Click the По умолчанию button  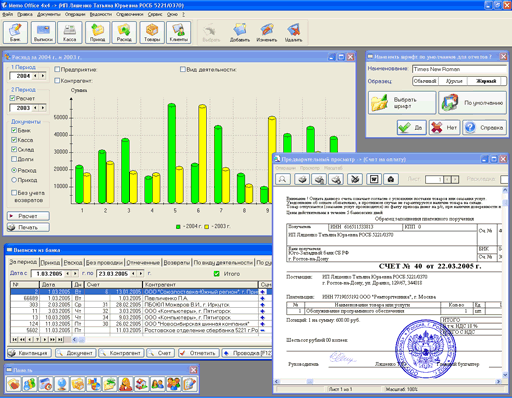click(x=472, y=103)
